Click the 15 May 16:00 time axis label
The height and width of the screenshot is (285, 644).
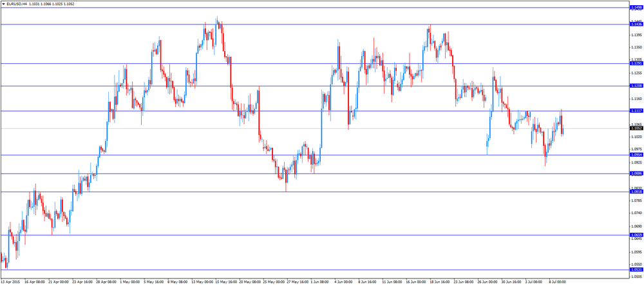(225, 282)
